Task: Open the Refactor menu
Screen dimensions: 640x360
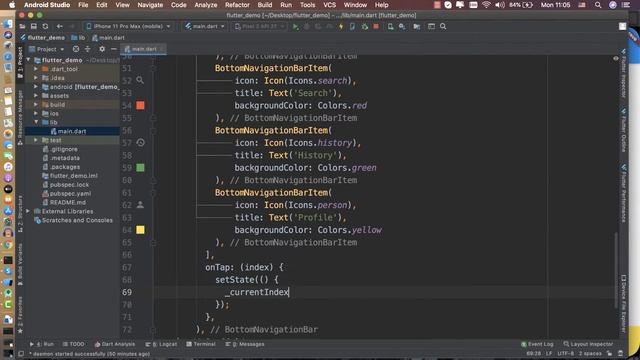Action: coord(237,5)
